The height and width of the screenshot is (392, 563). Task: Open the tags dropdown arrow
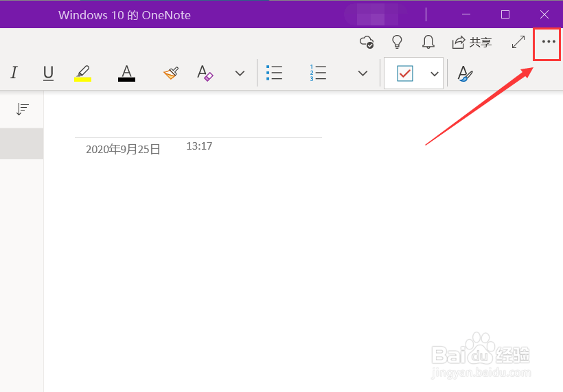435,73
